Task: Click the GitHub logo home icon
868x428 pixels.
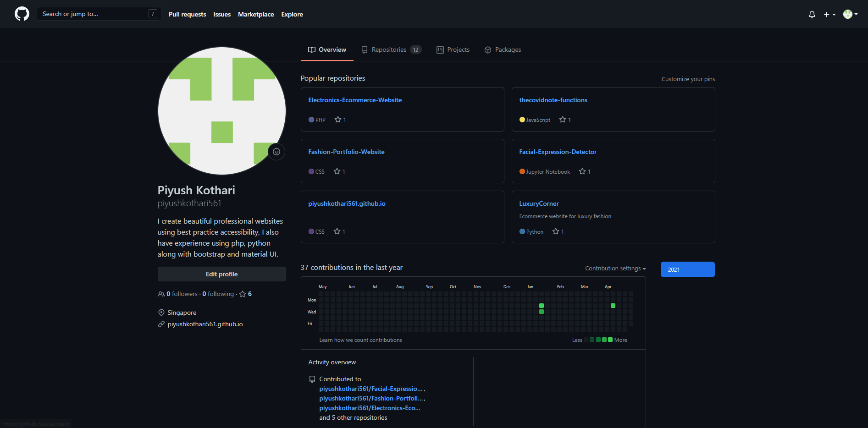Action: (22, 14)
